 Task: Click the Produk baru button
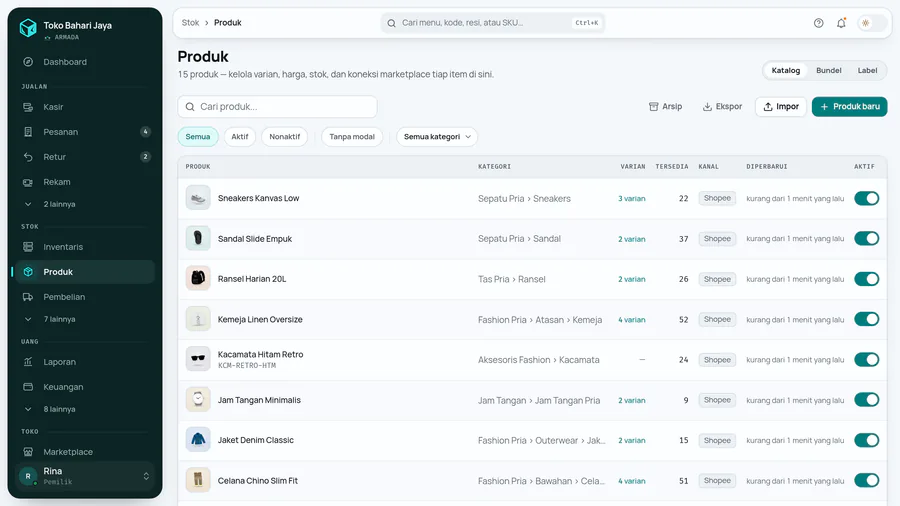tap(849, 107)
